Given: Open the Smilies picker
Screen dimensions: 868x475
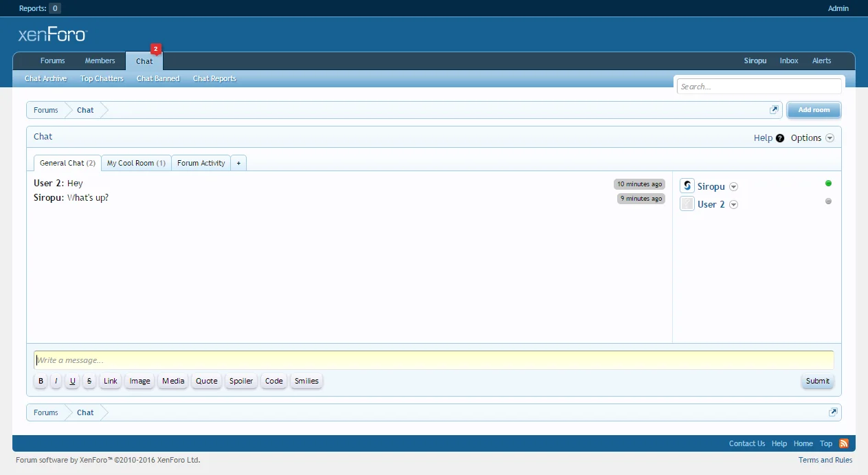Looking at the screenshot, I should pyautogui.click(x=307, y=381).
